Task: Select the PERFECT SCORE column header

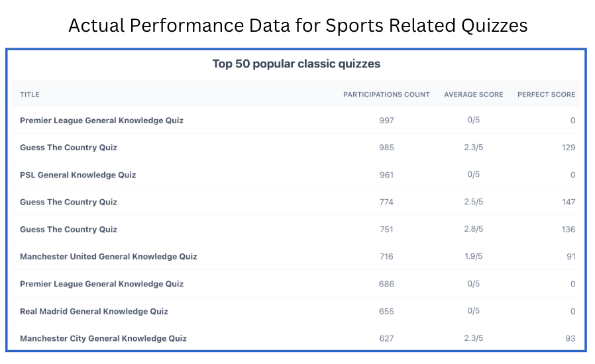Action: 547,95
